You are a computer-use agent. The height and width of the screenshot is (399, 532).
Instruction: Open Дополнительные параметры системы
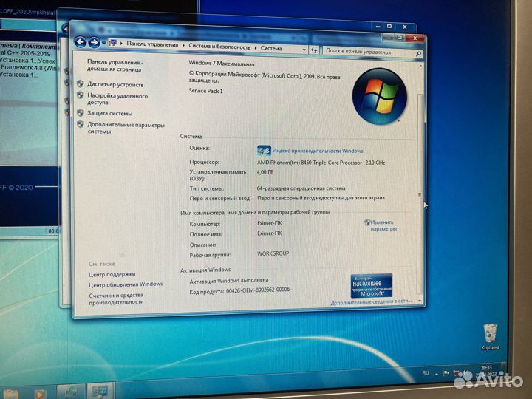126,128
